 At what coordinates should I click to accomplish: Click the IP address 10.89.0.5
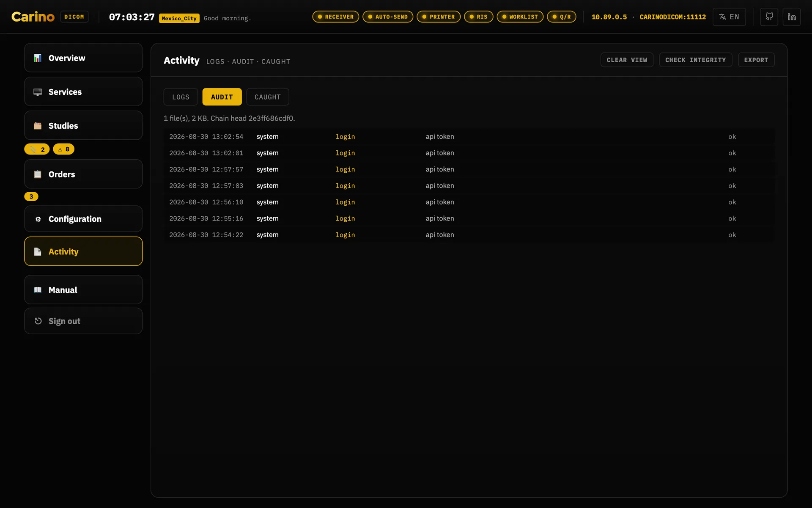click(x=609, y=17)
